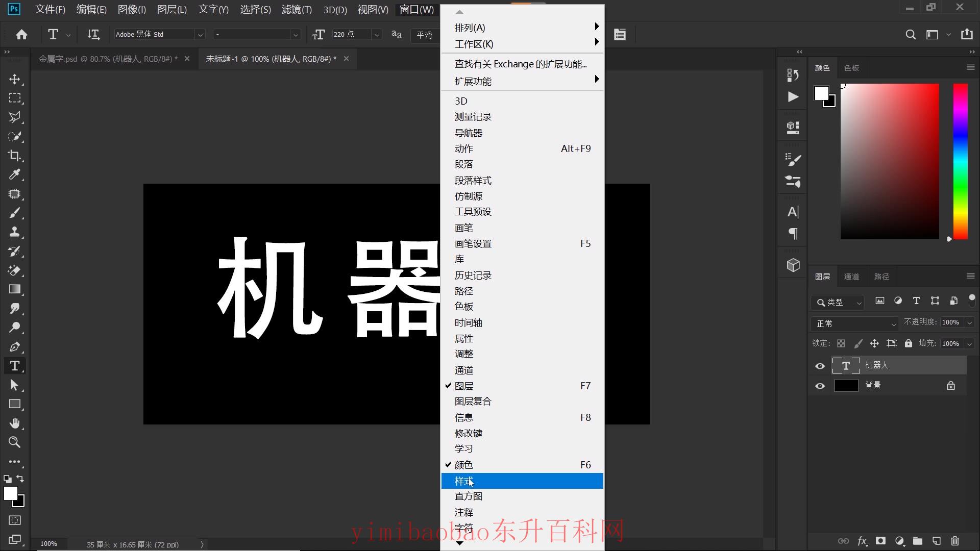Toggle lock all padlock icon
Image resolution: width=980 pixels, height=551 pixels.
(x=908, y=343)
